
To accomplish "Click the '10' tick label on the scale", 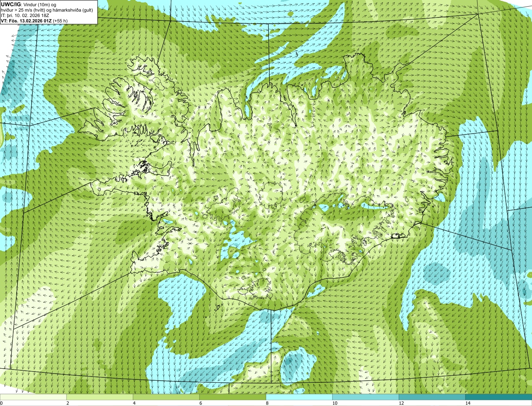I will 335,403.
